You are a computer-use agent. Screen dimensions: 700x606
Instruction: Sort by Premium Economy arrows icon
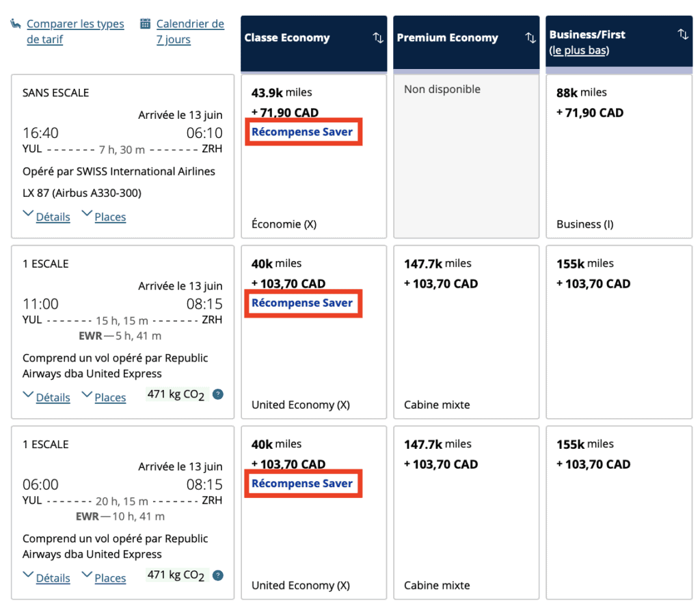(530, 38)
